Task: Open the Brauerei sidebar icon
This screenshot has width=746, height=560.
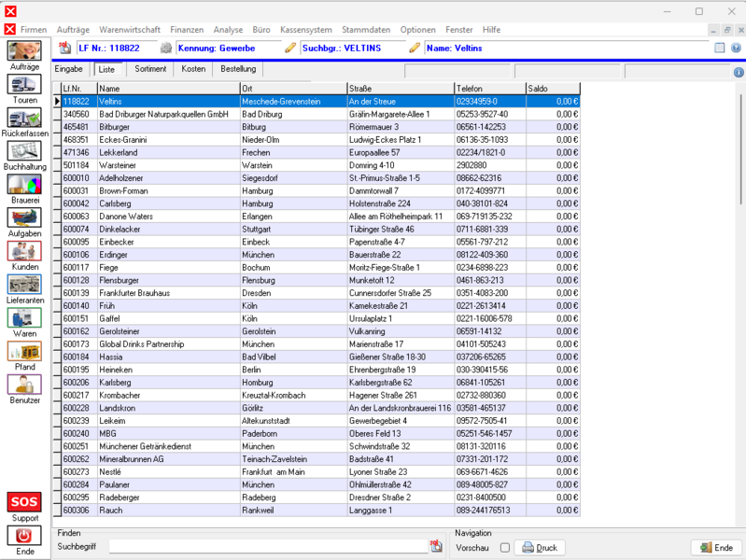Action: pyautogui.click(x=23, y=184)
